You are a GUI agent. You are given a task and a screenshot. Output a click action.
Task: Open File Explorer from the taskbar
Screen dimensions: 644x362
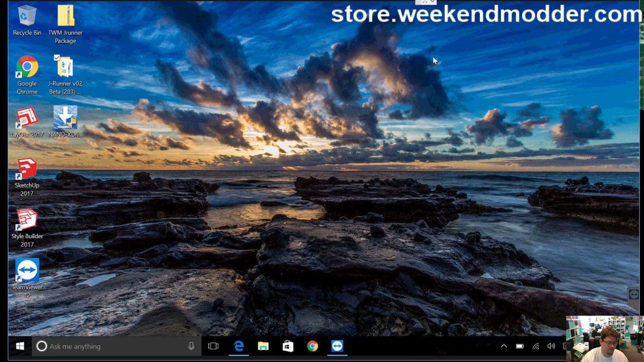pyautogui.click(x=263, y=346)
